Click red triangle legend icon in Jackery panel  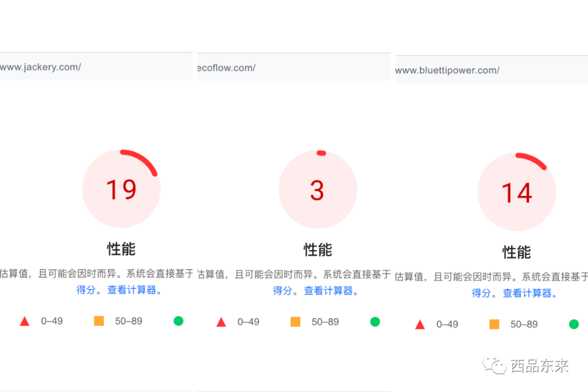pos(24,321)
